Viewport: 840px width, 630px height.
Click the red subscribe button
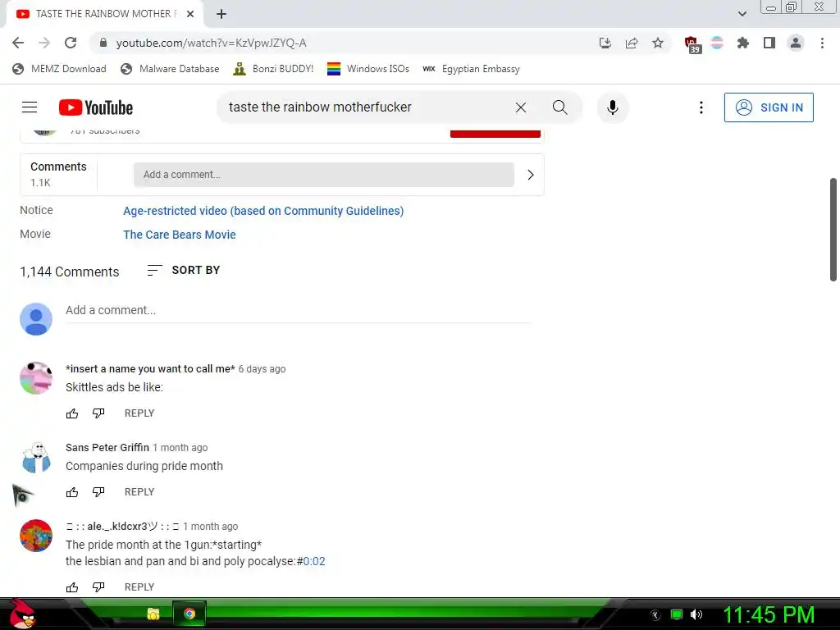(495, 134)
